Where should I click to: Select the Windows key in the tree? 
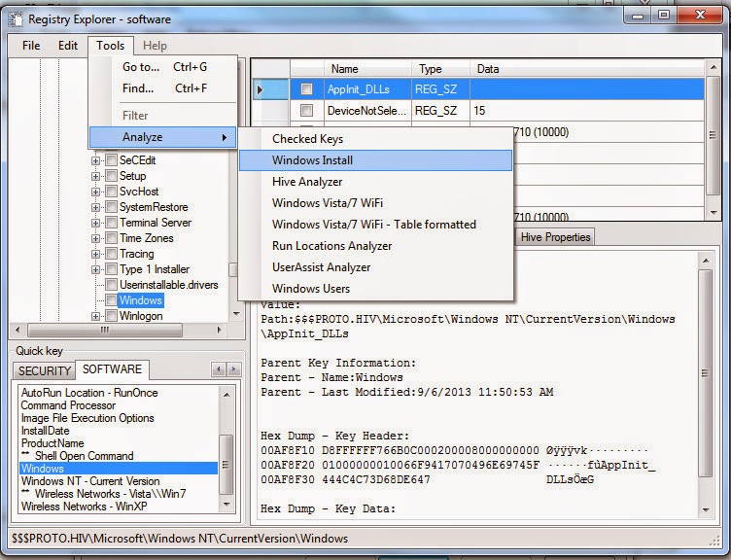141,300
